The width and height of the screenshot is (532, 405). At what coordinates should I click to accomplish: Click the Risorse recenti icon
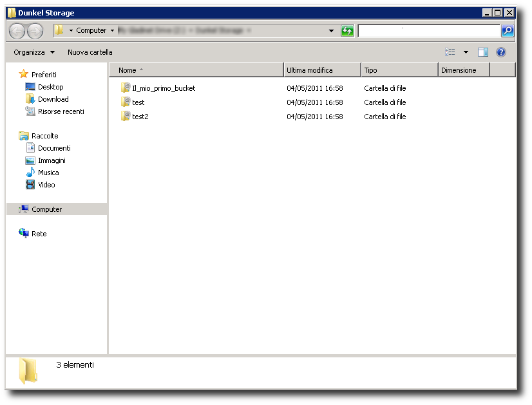[x=30, y=111]
